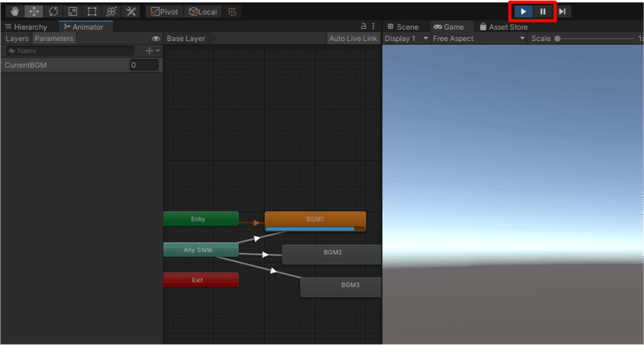
Task: Focus the parameter Name search field
Action: pos(70,51)
